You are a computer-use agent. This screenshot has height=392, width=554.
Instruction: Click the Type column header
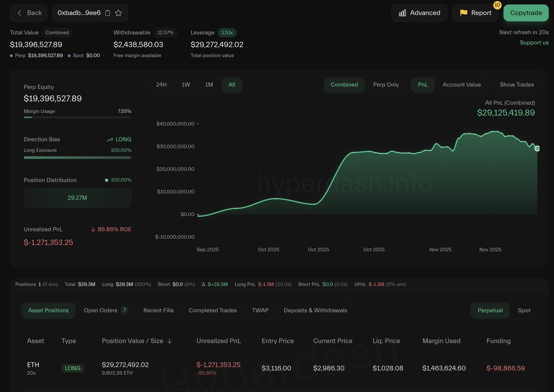(69, 341)
